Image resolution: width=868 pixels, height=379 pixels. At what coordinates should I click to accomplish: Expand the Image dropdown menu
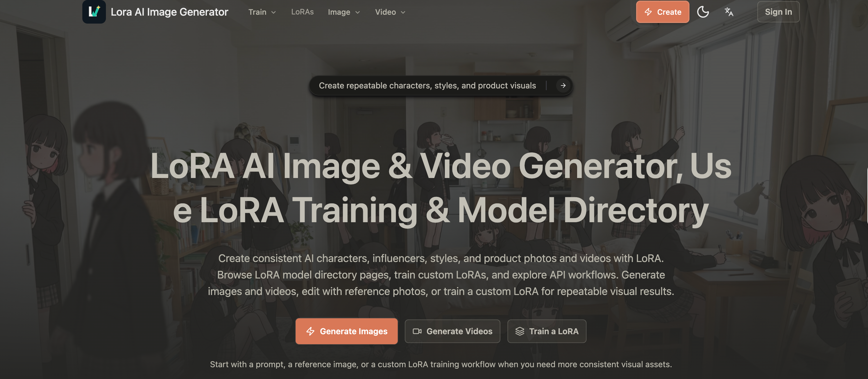[x=344, y=12]
